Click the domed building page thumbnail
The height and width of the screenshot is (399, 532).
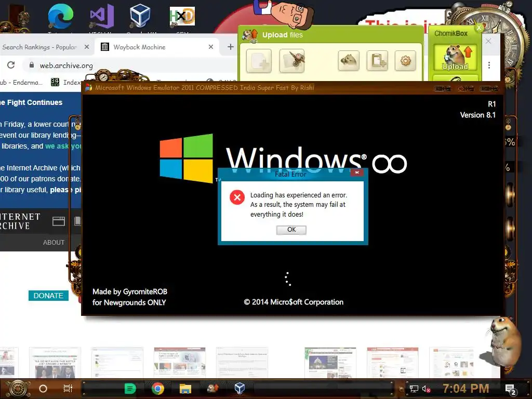[330, 363]
